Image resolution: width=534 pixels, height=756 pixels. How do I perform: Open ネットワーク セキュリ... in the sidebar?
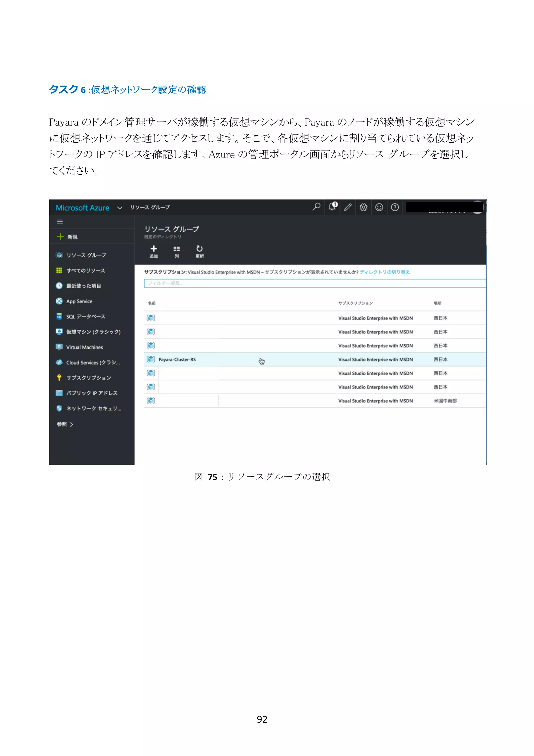88,408
